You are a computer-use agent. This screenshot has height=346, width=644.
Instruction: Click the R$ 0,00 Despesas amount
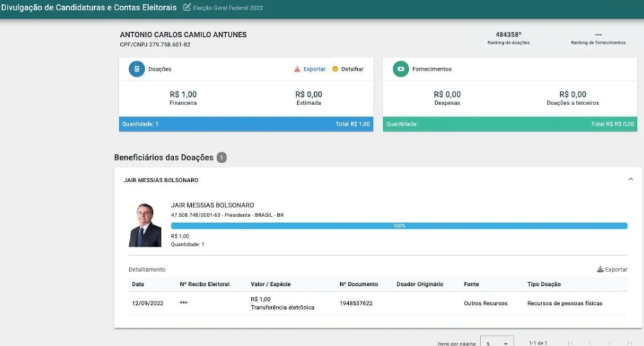447,94
